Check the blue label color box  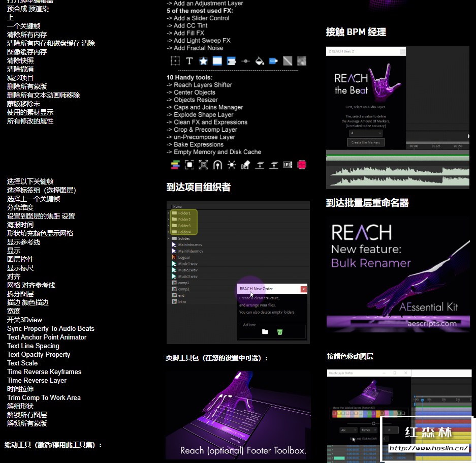coord(365,413)
